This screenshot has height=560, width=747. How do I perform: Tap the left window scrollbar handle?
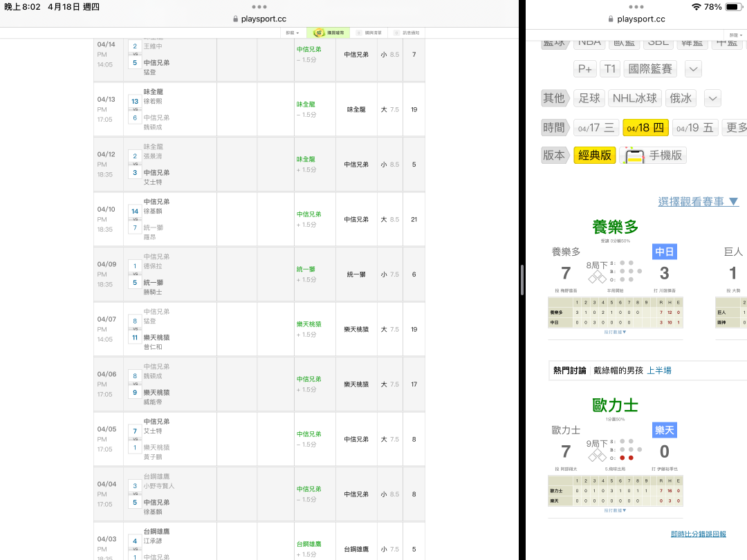point(522,280)
